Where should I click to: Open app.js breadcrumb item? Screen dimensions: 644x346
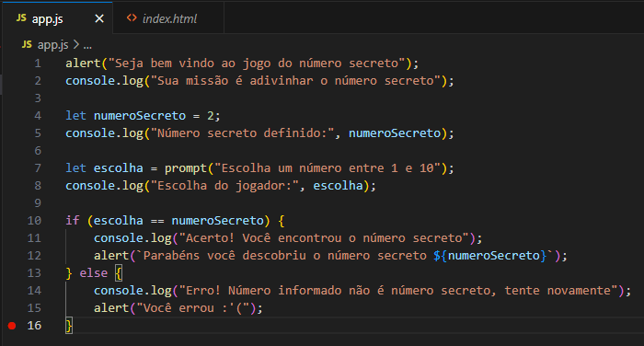click(53, 45)
